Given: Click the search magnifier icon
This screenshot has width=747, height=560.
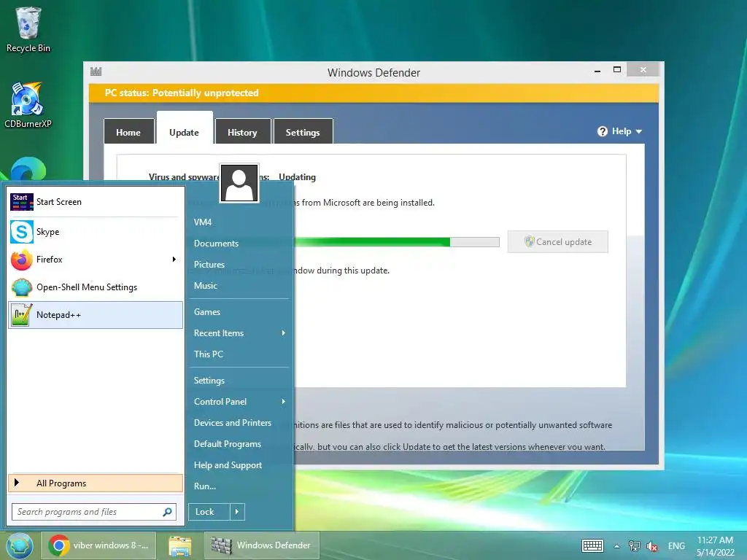Looking at the screenshot, I should [x=167, y=512].
